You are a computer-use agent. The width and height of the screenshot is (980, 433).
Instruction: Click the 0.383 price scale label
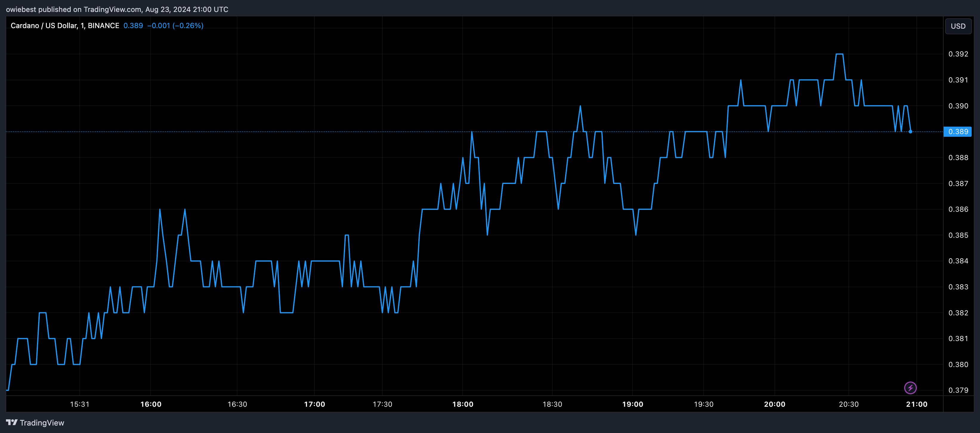coord(958,287)
